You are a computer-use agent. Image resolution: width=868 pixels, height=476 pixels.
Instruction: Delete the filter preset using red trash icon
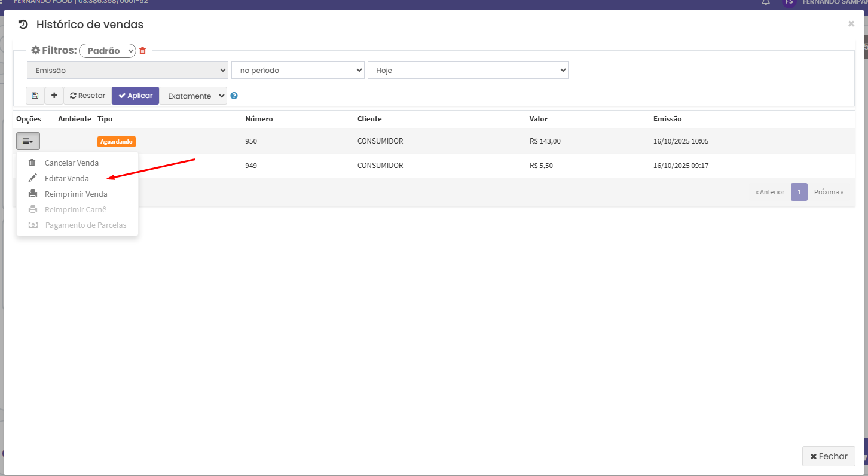(x=142, y=51)
